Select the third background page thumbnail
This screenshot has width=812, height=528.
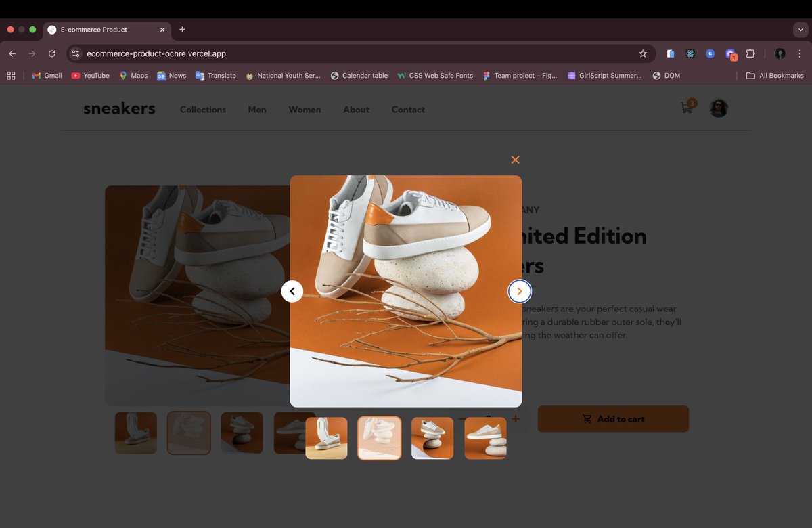(x=242, y=433)
